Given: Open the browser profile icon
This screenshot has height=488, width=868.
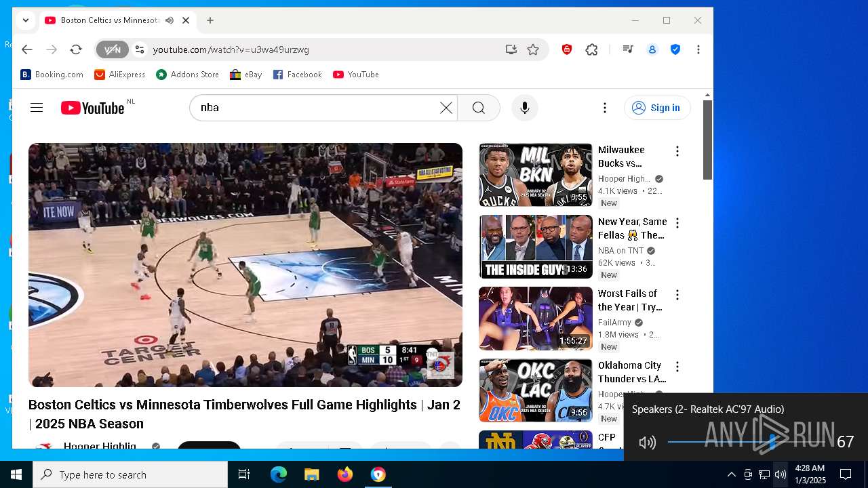Looking at the screenshot, I should [x=652, y=49].
